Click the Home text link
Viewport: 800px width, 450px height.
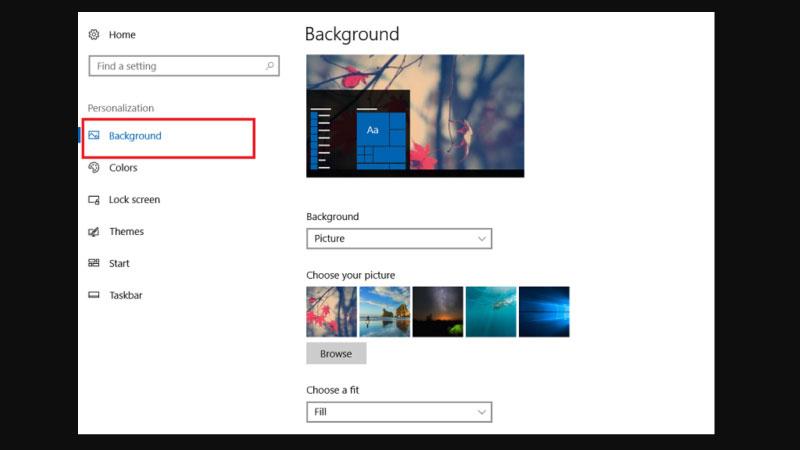click(x=122, y=35)
